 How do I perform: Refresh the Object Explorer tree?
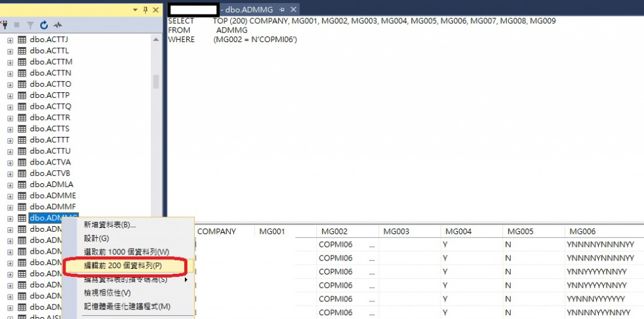[44, 25]
